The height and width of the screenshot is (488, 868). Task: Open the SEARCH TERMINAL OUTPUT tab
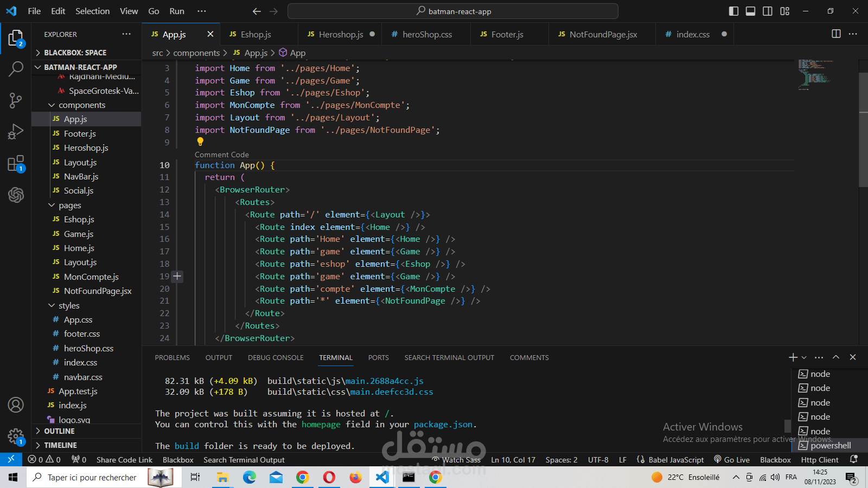pyautogui.click(x=449, y=358)
